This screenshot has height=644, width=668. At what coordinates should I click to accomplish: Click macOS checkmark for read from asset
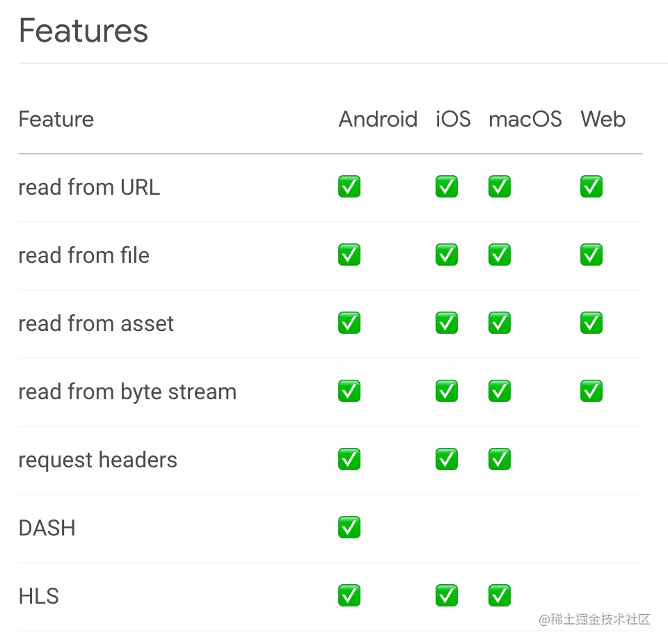coord(500,323)
